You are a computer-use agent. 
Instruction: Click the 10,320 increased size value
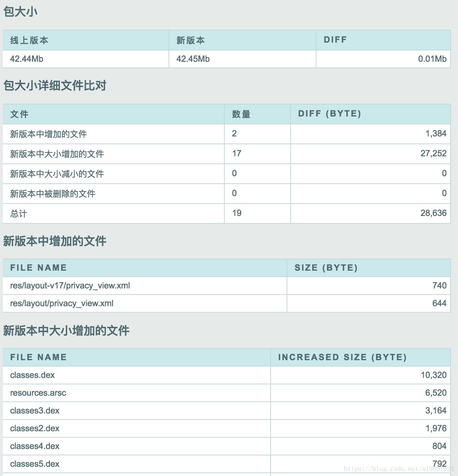(x=433, y=375)
